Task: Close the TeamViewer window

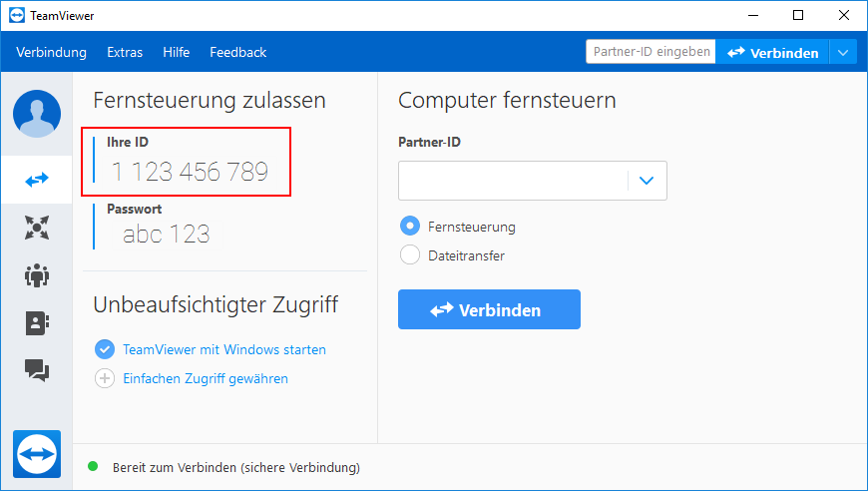Action: pyautogui.click(x=844, y=16)
